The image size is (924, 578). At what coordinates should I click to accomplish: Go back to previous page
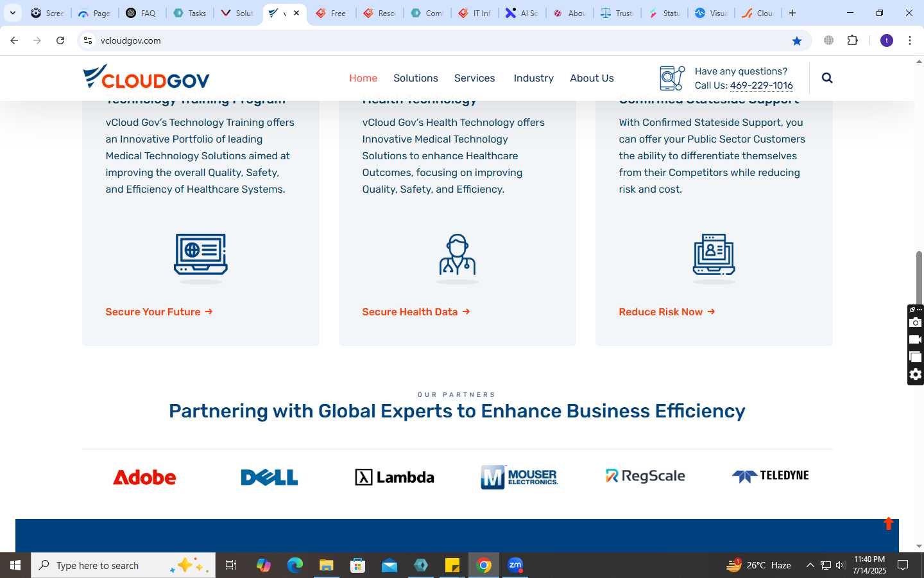coord(14,40)
